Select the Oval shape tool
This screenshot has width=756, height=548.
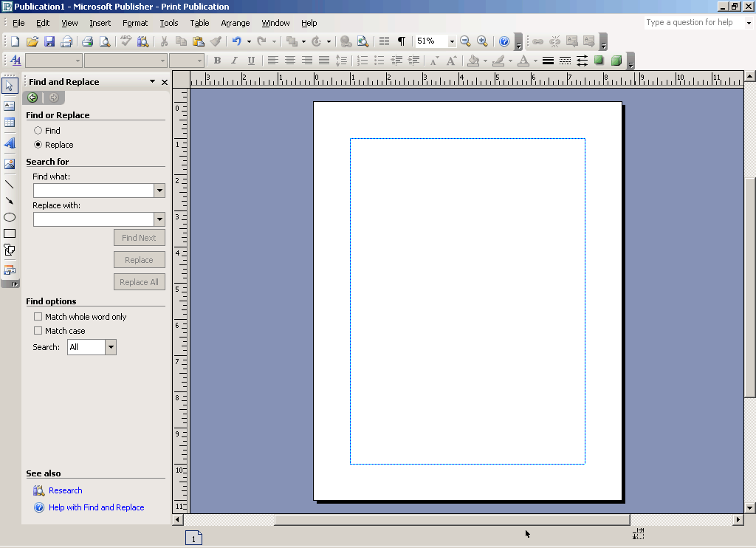pos(10,217)
